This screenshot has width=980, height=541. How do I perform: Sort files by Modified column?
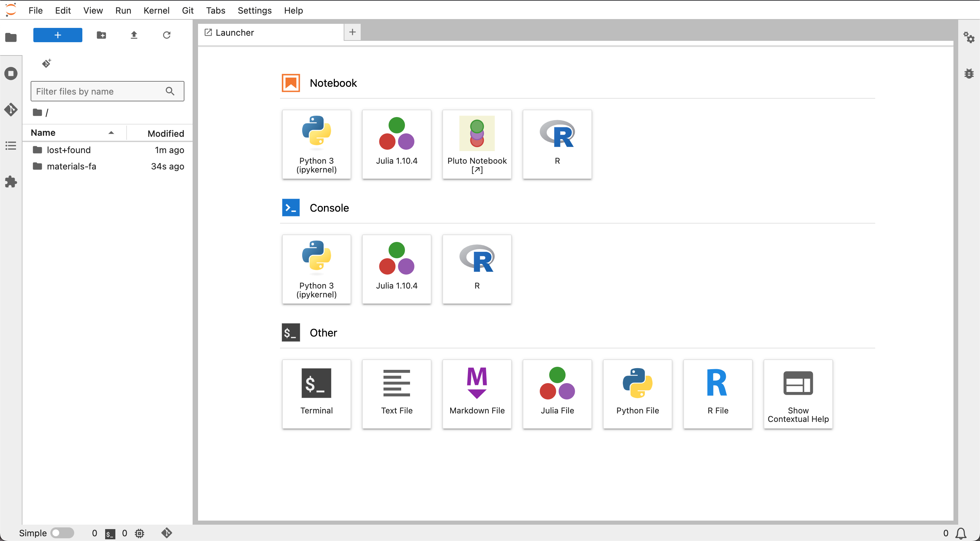pyautogui.click(x=165, y=133)
